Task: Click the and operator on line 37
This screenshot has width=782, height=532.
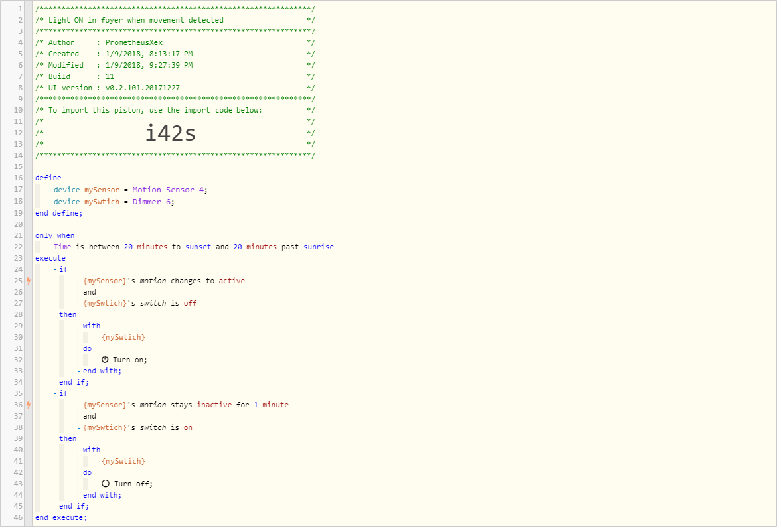Action: [x=89, y=417]
